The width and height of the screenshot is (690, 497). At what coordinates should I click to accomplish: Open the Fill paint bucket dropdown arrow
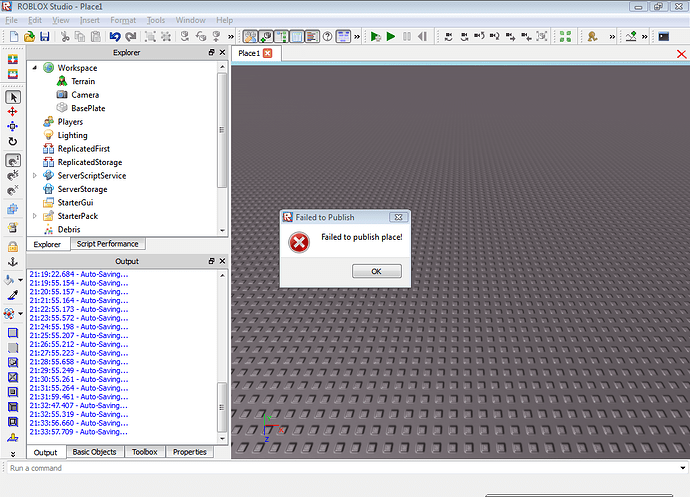21,280
